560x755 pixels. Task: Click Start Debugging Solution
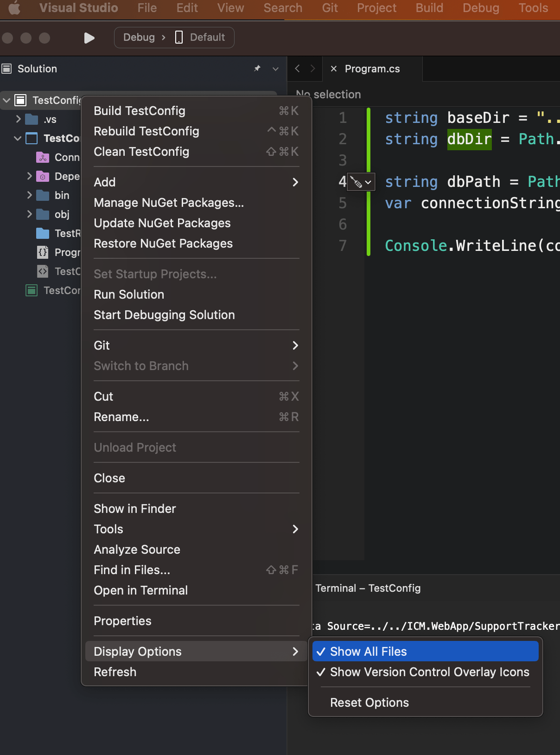[197, 315]
